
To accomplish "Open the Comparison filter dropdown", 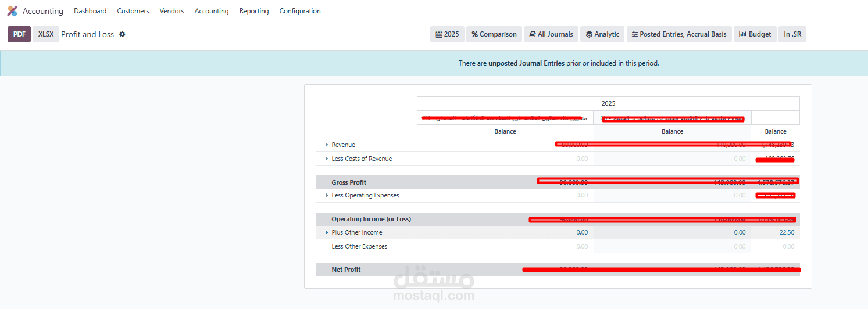I will 494,34.
